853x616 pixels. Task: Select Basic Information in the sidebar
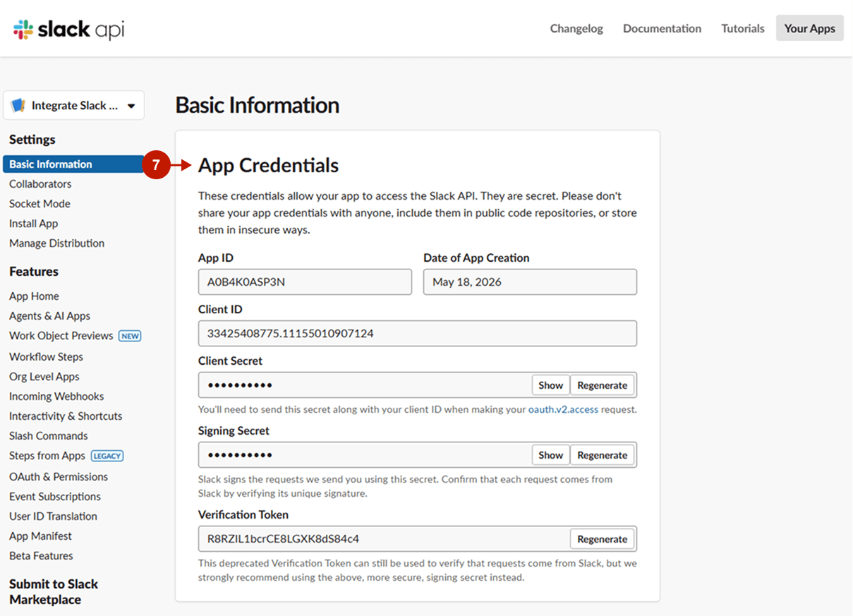click(x=74, y=164)
